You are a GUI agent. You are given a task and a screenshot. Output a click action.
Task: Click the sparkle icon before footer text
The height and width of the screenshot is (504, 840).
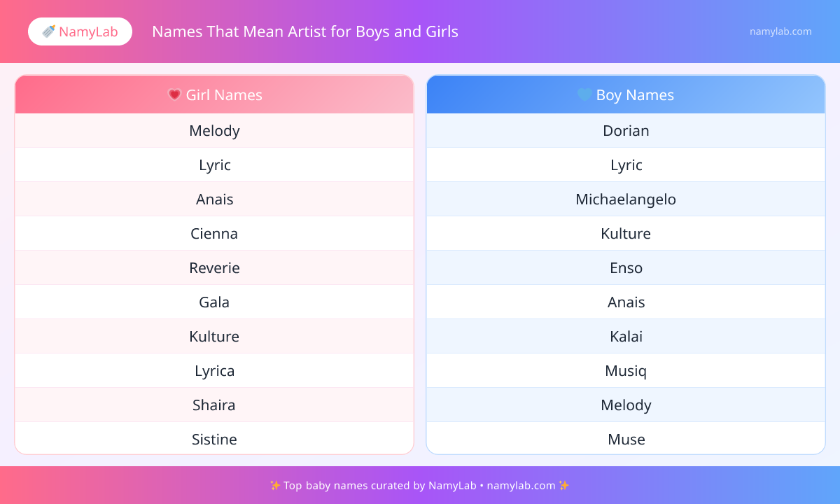pyautogui.click(x=274, y=485)
